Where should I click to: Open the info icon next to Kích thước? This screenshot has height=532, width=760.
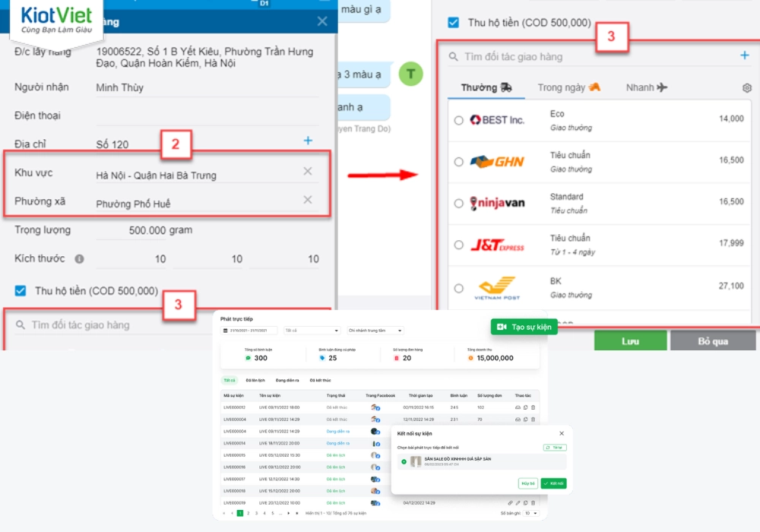79,258
